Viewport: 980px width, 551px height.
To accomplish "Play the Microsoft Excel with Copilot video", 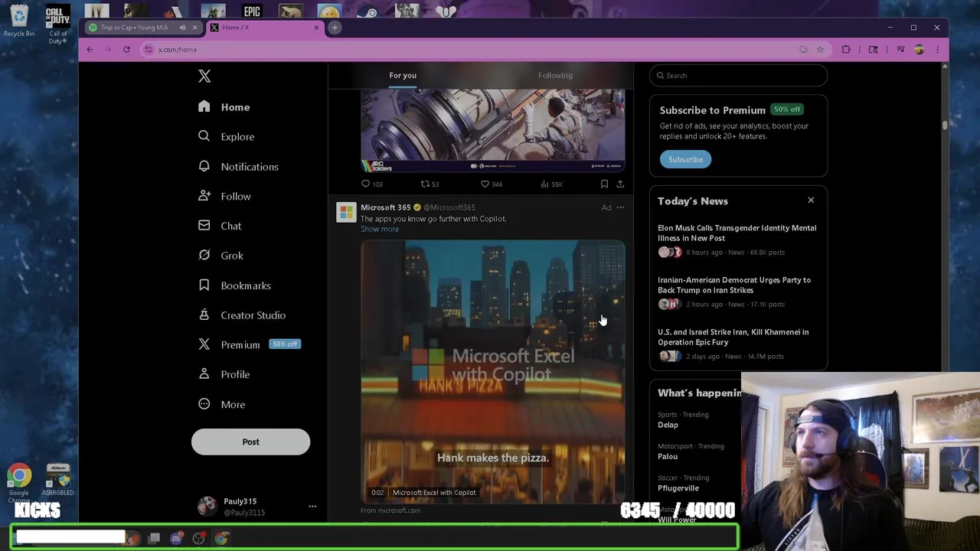I will tap(493, 372).
